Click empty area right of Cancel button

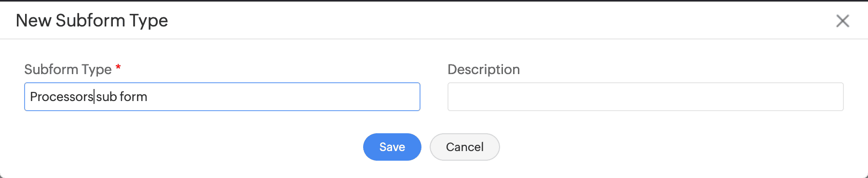pos(675,147)
